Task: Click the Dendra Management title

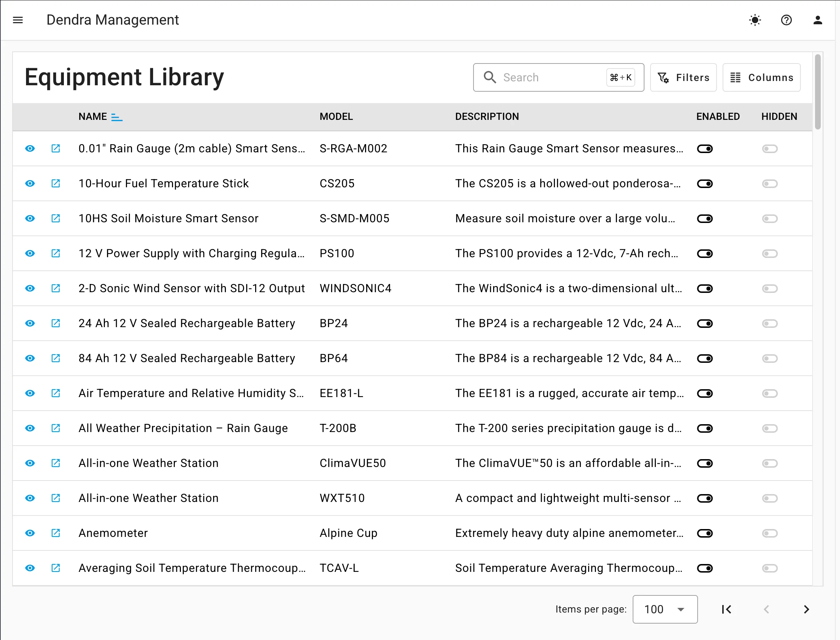Action: click(x=113, y=20)
